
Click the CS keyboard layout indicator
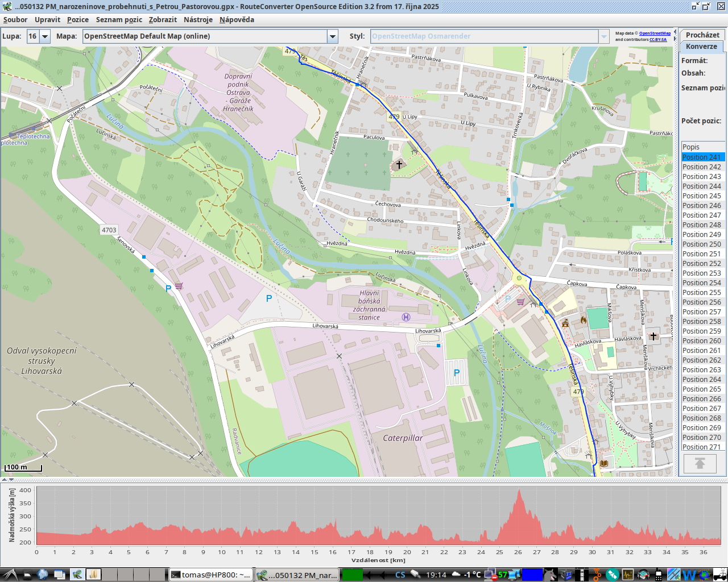(400, 575)
